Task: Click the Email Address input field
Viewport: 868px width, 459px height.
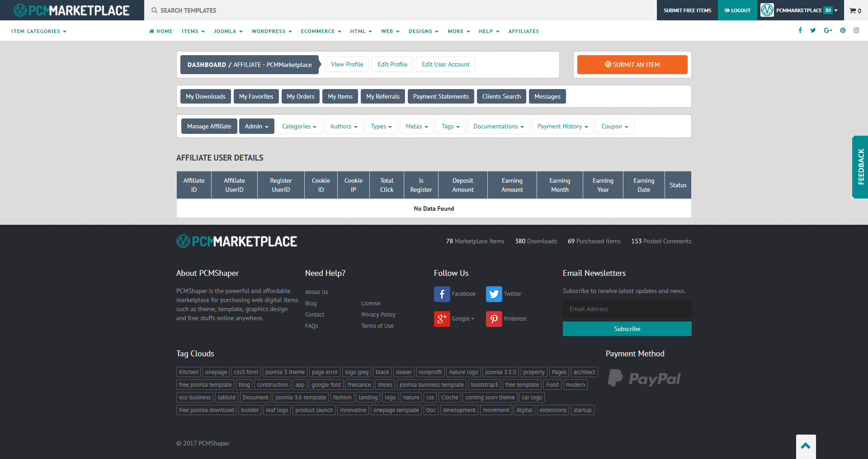Action: coord(627,309)
